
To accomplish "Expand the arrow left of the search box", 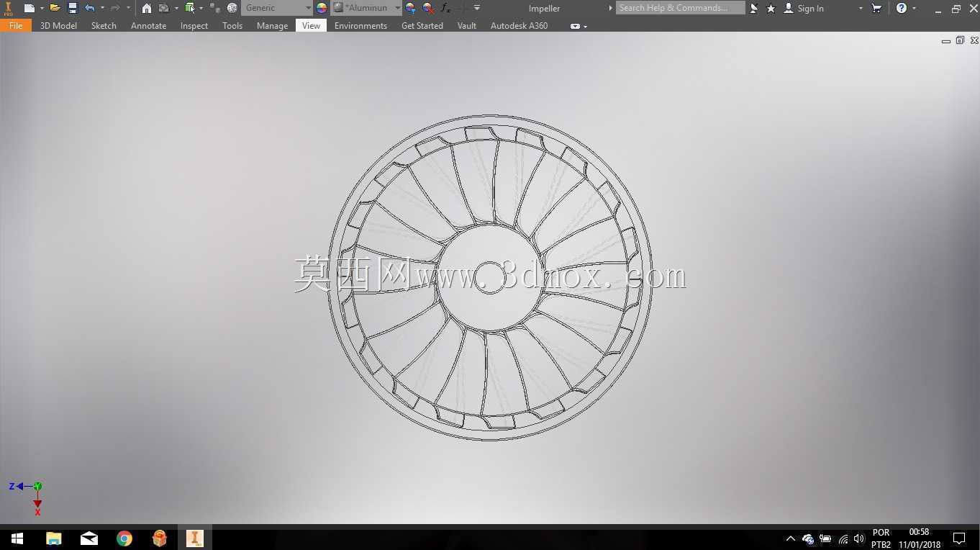I will [610, 8].
